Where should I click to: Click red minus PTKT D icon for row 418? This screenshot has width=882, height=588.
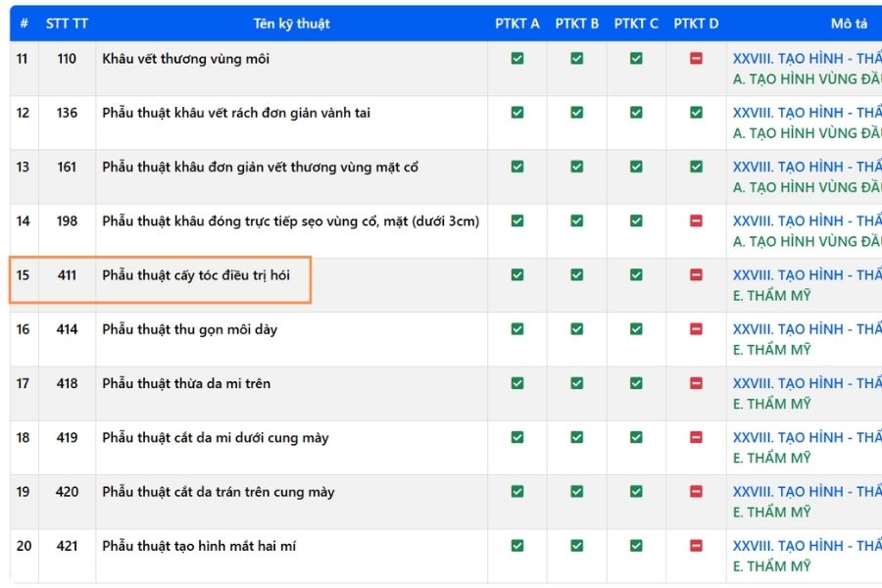(696, 383)
